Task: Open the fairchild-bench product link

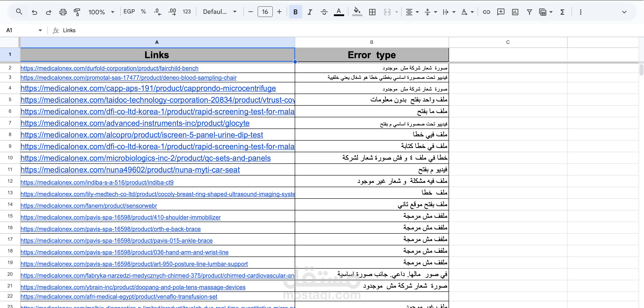Action: point(109,68)
